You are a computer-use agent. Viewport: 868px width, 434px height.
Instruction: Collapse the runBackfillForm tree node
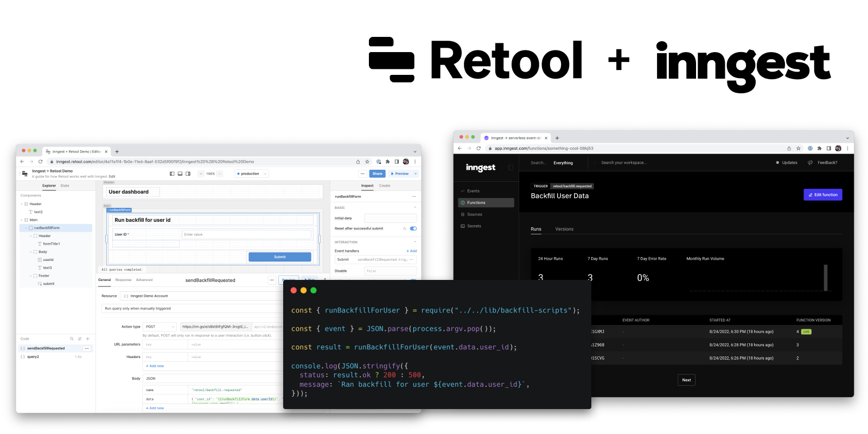(x=26, y=228)
